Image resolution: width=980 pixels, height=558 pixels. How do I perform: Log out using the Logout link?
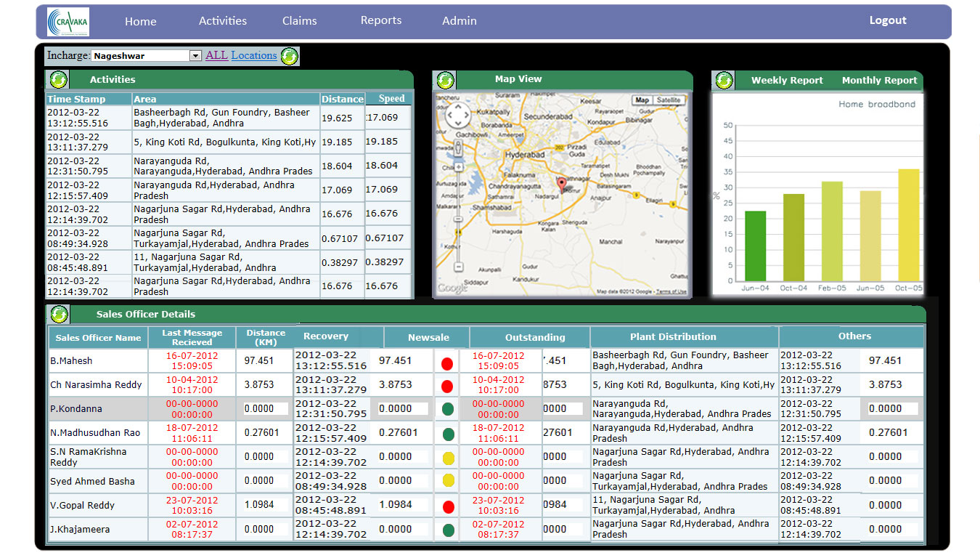click(x=888, y=20)
